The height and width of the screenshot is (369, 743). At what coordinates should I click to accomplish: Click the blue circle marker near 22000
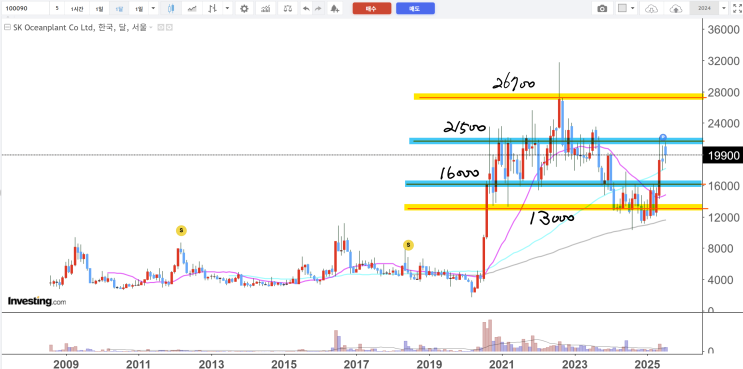click(x=663, y=138)
